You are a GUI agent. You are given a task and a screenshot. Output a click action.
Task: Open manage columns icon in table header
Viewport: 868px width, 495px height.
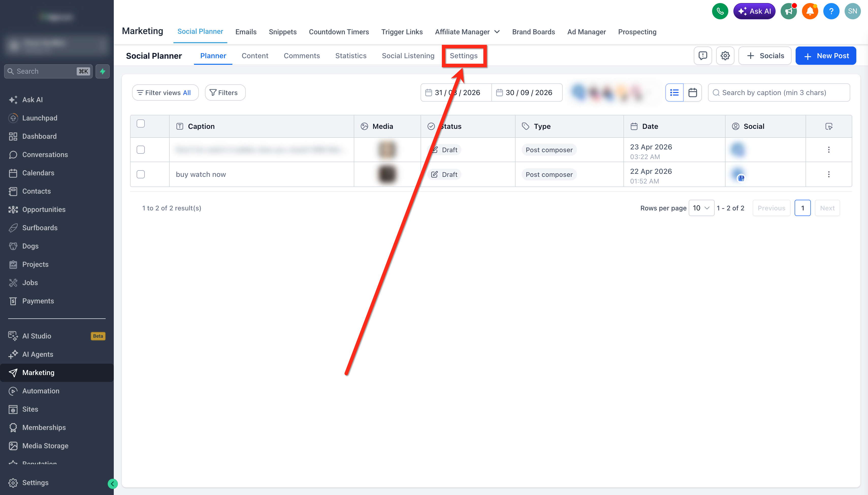pyautogui.click(x=829, y=127)
